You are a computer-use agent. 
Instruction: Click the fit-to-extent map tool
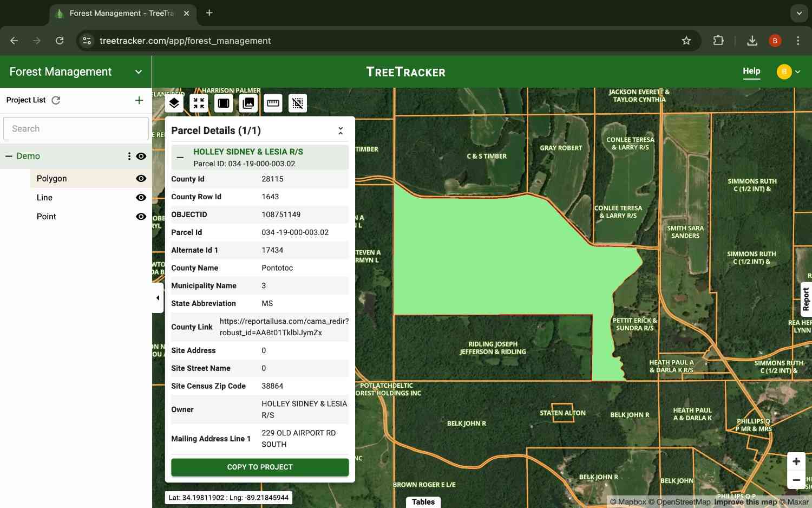click(x=199, y=103)
